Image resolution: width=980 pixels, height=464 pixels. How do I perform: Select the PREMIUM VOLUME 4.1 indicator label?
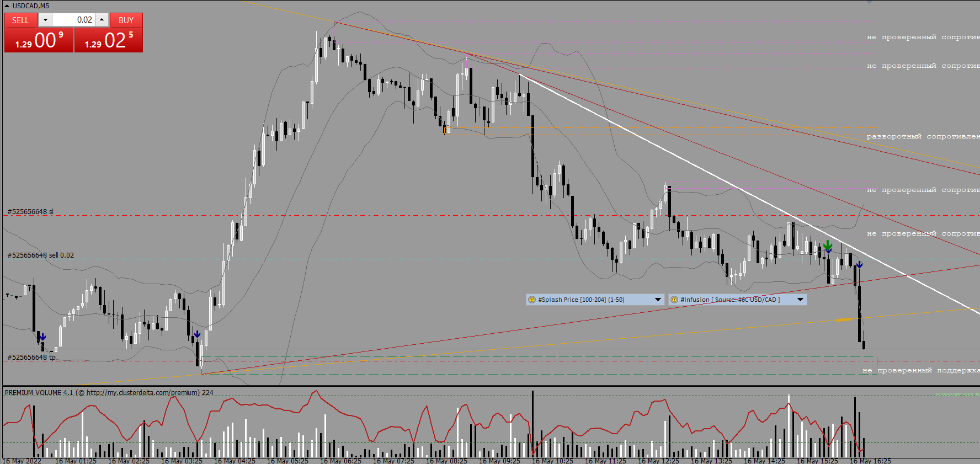[x=39, y=393]
